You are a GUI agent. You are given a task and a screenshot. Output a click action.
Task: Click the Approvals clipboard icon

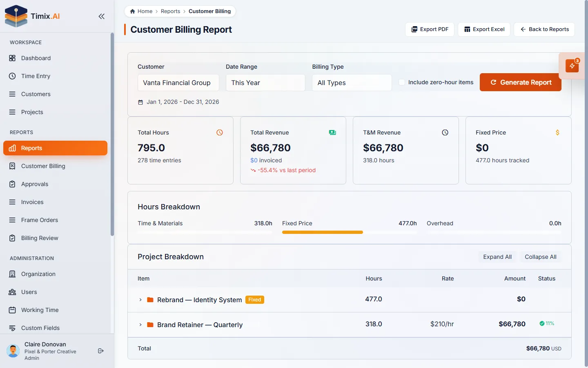click(12, 184)
